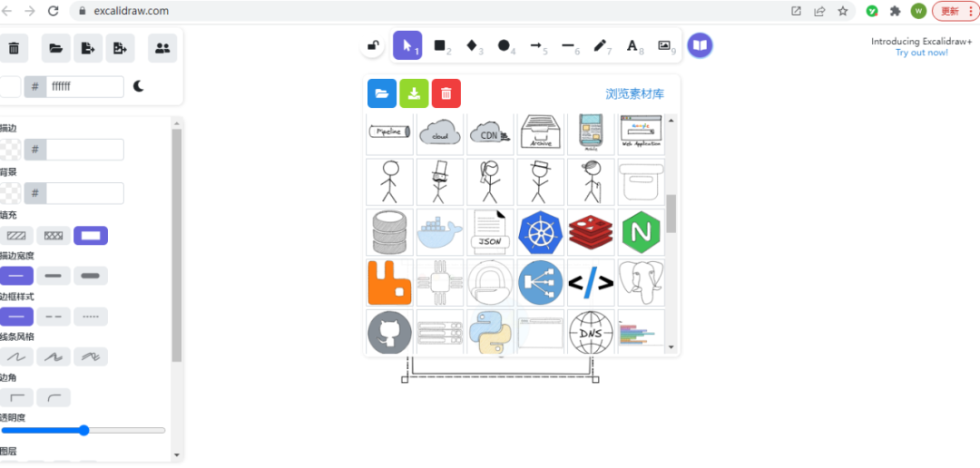Select the Pencil draw tool
This screenshot has width=980, height=468.
(601, 45)
